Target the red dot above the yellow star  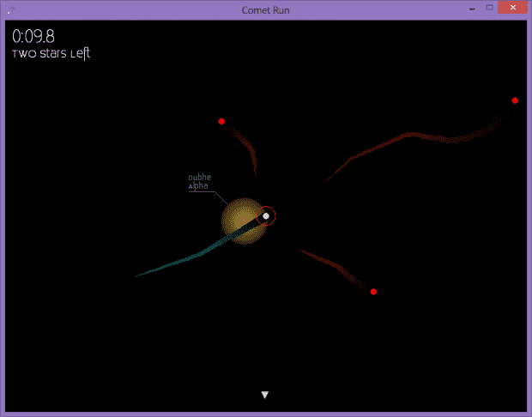point(221,121)
